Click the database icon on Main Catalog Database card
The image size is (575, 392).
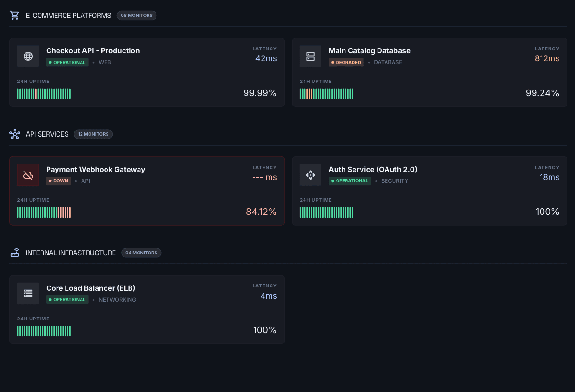(311, 57)
